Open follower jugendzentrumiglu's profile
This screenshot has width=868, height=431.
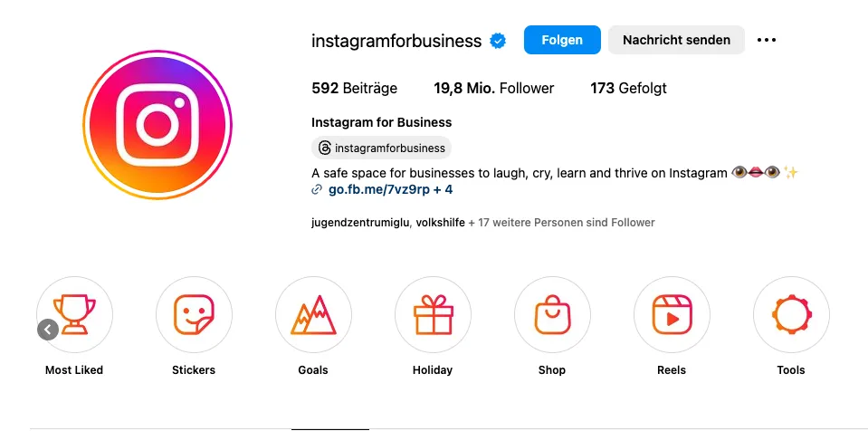click(360, 223)
